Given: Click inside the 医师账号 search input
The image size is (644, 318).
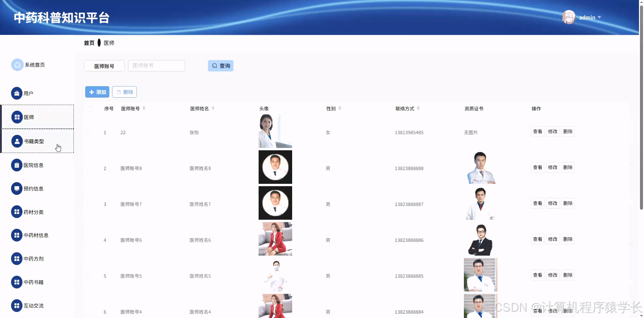Looking at the screenshot, I should (x=156, y=65).
